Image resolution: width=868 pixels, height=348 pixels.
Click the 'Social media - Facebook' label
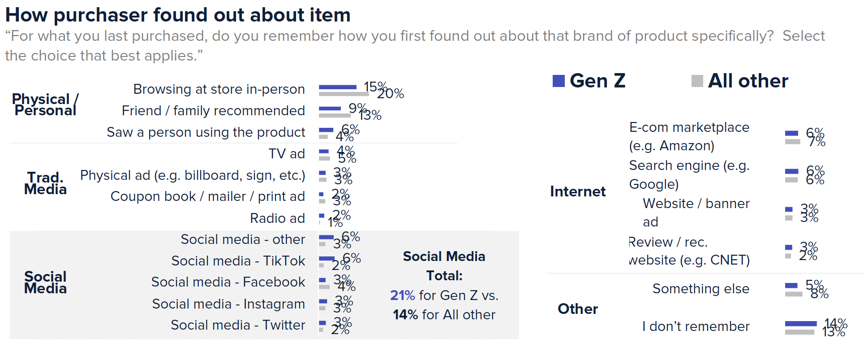tap(228, 282)
